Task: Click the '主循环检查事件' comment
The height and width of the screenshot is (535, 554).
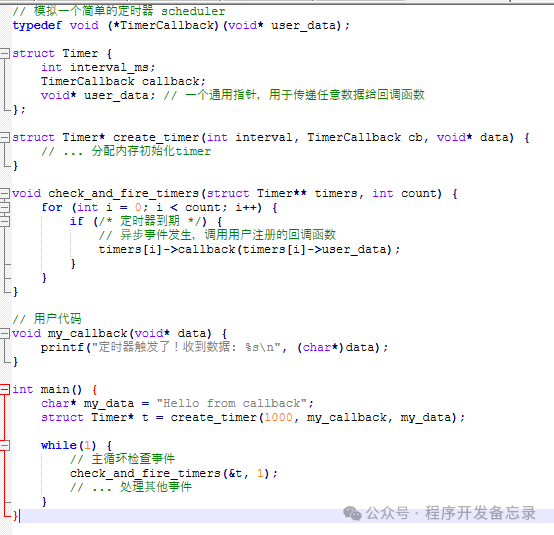Action: pos(122,459)
